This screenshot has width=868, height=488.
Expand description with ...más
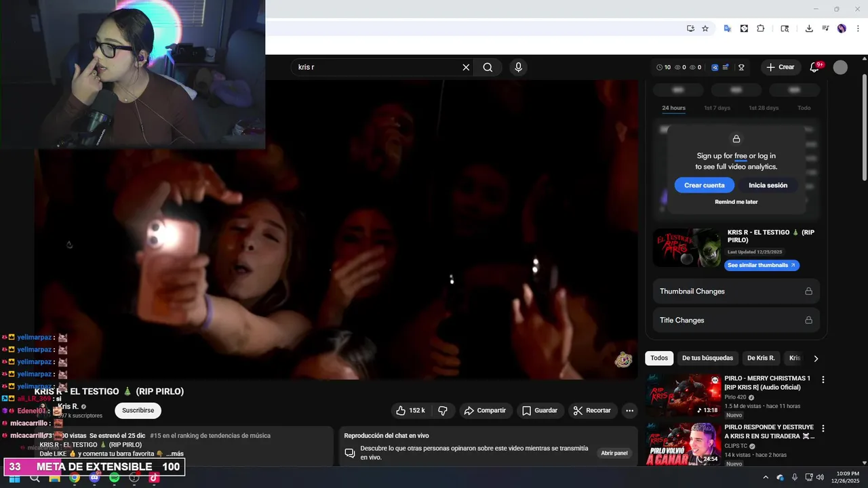coord(175,454)
